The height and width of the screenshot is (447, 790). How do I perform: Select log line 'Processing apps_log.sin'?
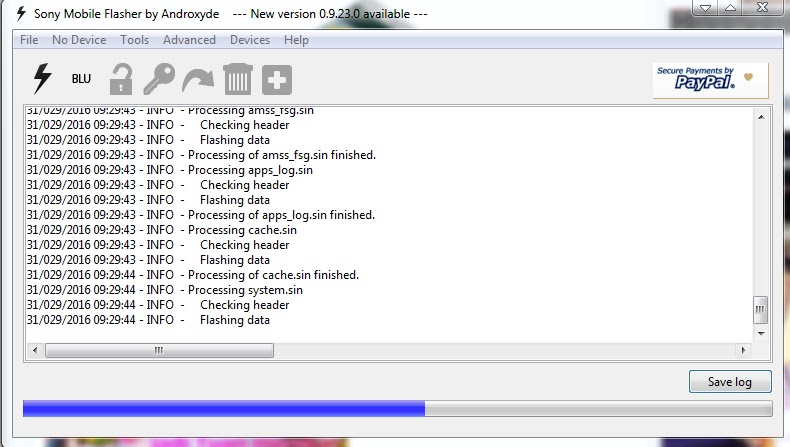click(169, 170)
